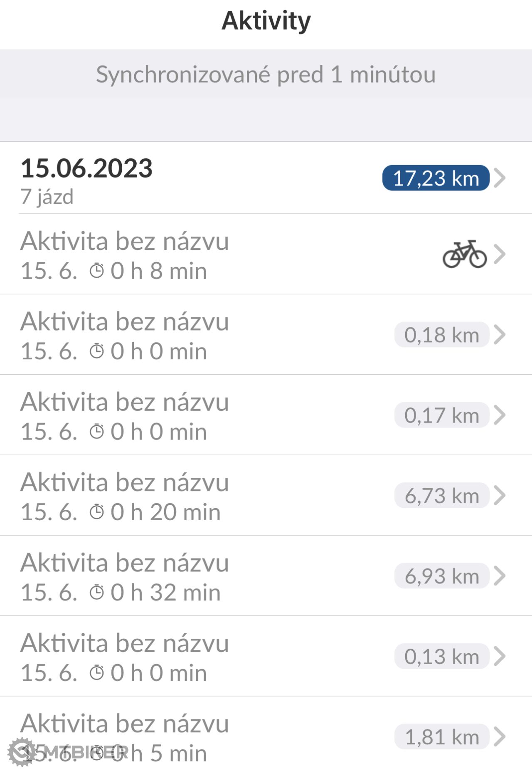This screenshot has width=532, height=773.
Task: Click the MTBIKER gear logo watermark
Action: pyautogui.click(x=21, y=752)
